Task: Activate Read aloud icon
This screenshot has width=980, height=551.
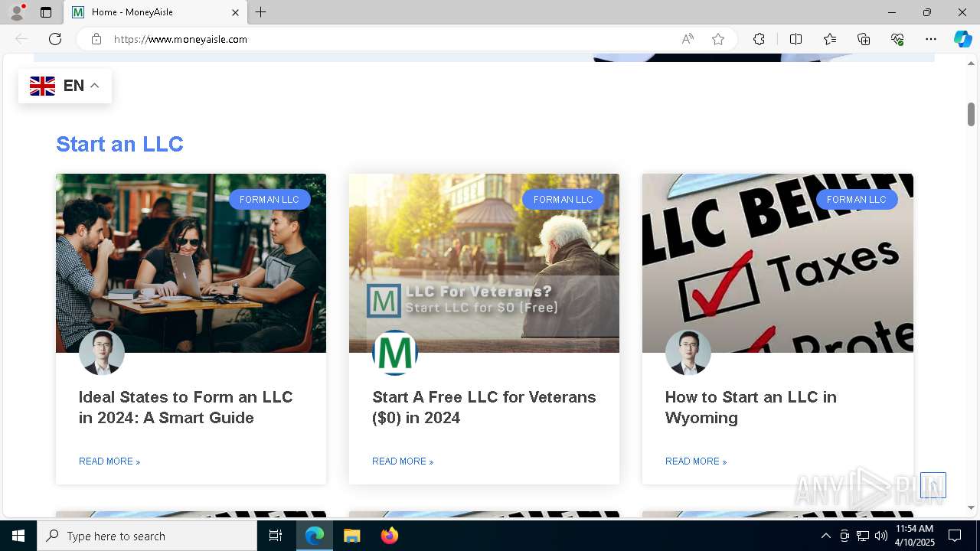Action: [x=688, y=39]
